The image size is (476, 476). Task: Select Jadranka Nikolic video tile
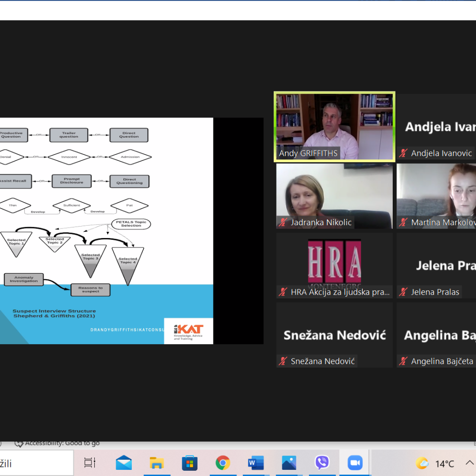click(x=334, y=196)
